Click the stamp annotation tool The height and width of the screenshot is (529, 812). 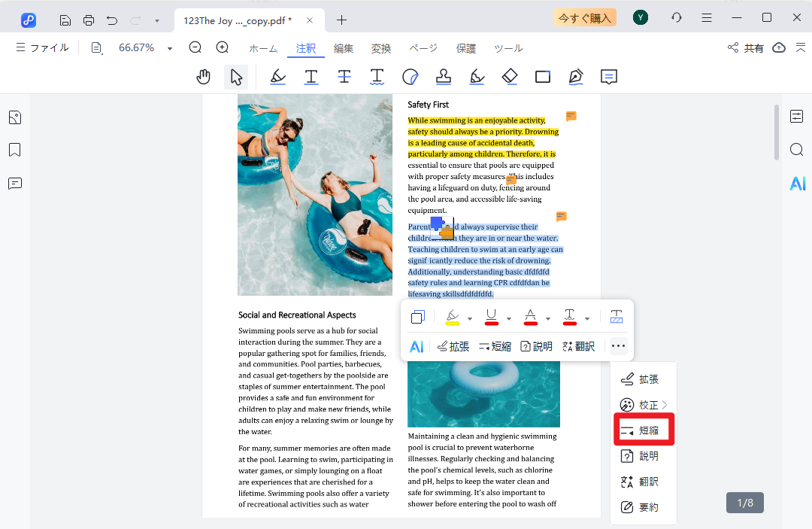[444, 77]
